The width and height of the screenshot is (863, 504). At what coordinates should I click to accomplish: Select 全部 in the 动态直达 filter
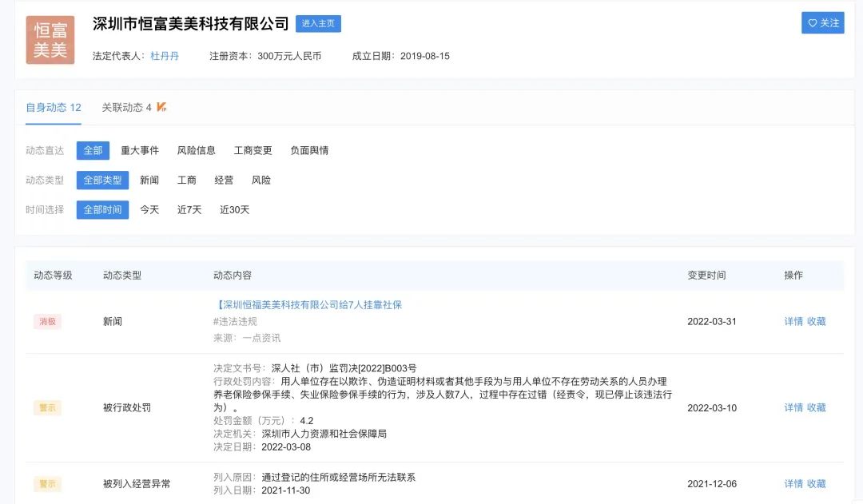pyautogui.click(x=93, y=150)
